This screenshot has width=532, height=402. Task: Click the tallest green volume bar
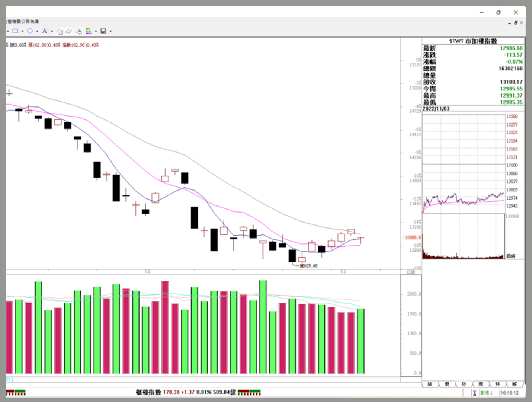[x=263, y=327]
